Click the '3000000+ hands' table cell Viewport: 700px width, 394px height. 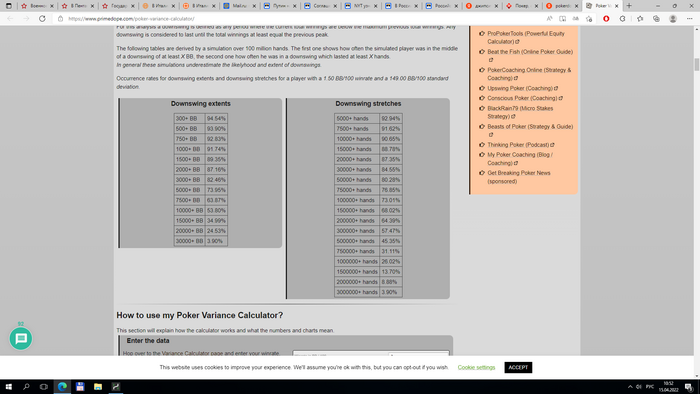tap(357, 292)
